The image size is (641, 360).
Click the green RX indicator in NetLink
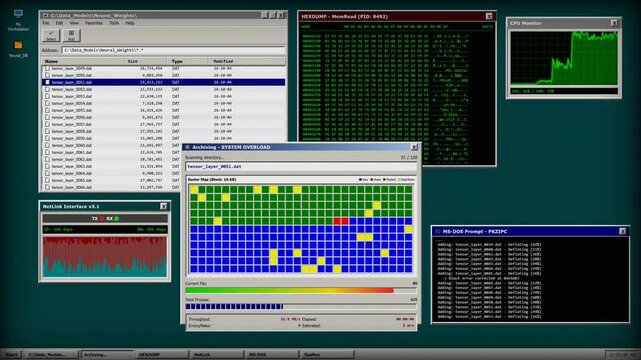117,219
